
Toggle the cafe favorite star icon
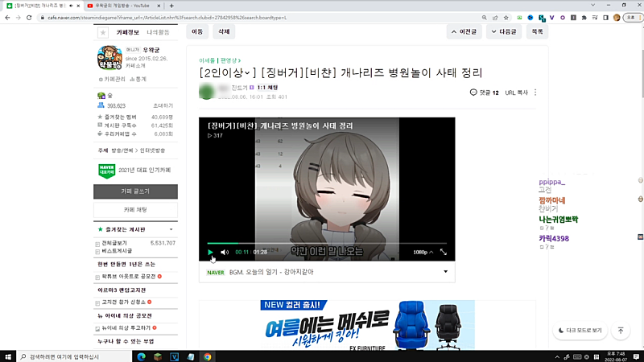point(103,32)
